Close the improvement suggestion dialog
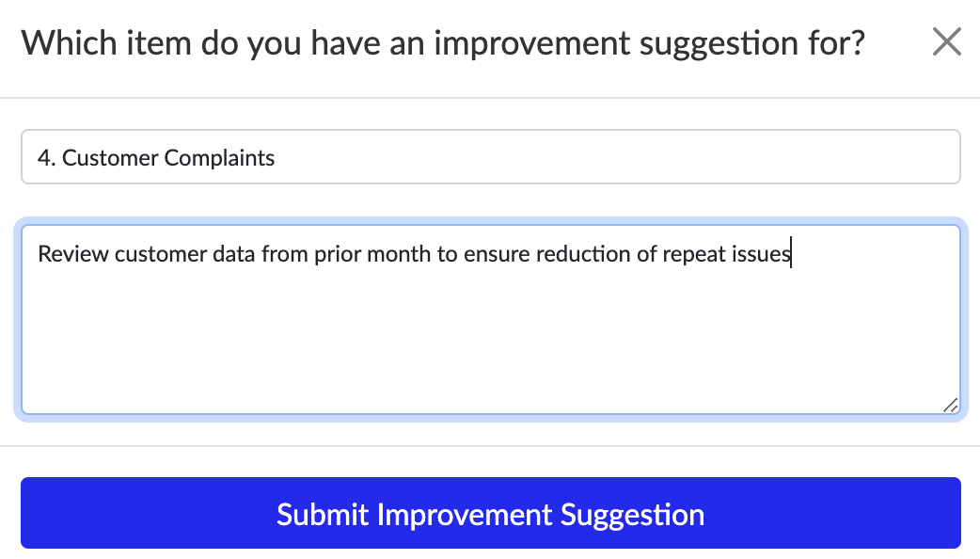 [946, 42]
